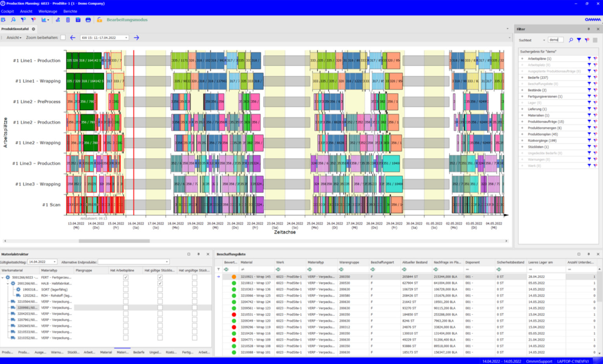The height and width of the screenshot is (364, 603).
Task: Click the search magnifier icon in the main toolbar
Action: tap(13, 20)
